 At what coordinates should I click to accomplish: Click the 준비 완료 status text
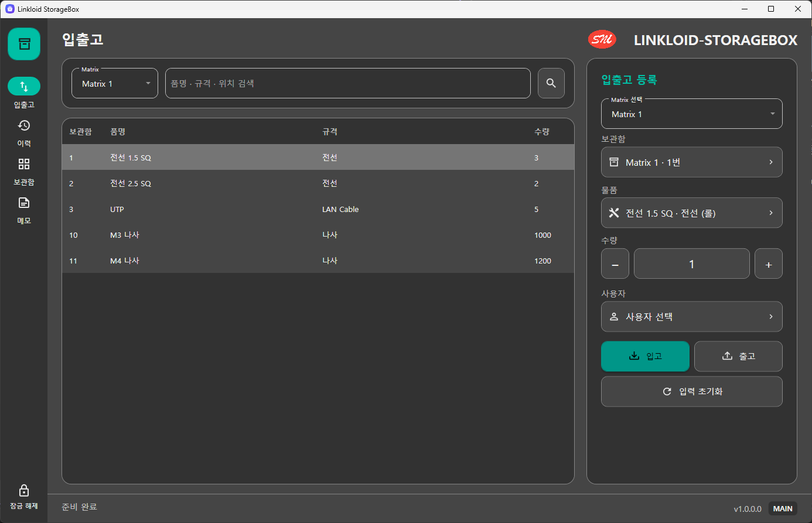79,507
